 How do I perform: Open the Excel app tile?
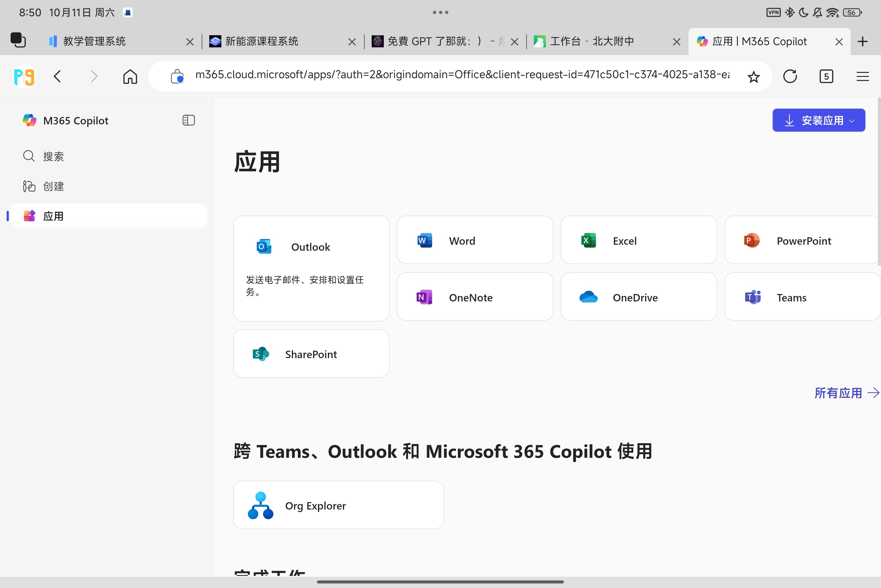[x=638, y=240]
